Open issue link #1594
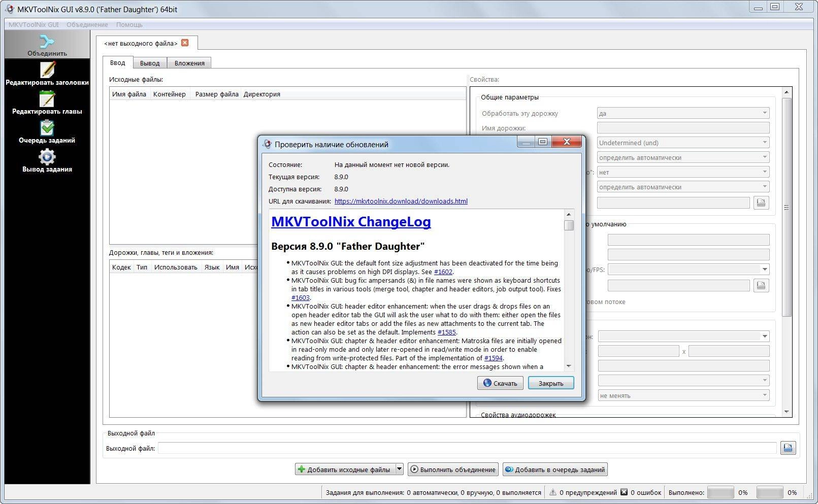The width and height of the screenshot is (818, 504). point(493,358)
